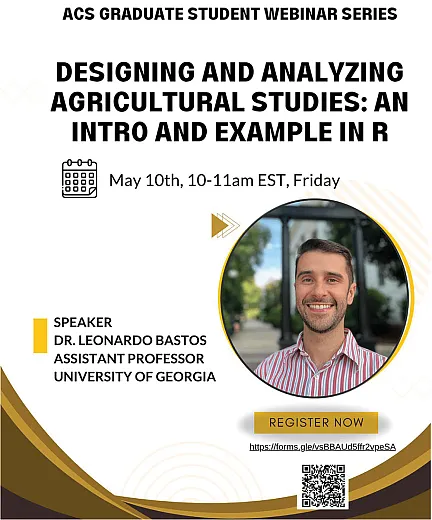Open the forms.gle registration link
This screenshot has width=432, height=520.
tap(323, 447)
